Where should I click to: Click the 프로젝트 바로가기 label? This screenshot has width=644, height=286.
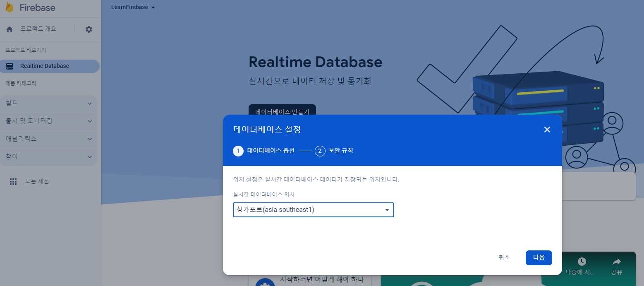(26, 50)
